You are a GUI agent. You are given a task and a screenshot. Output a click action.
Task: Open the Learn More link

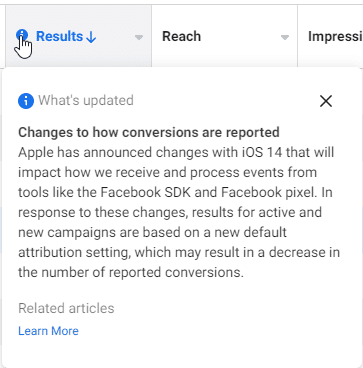click(48, 331)
